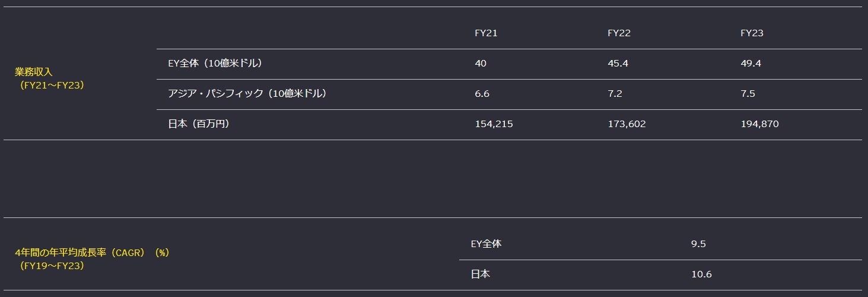
Task: Click the EY全体 FY21 value 40
Action: click(481, 63)
